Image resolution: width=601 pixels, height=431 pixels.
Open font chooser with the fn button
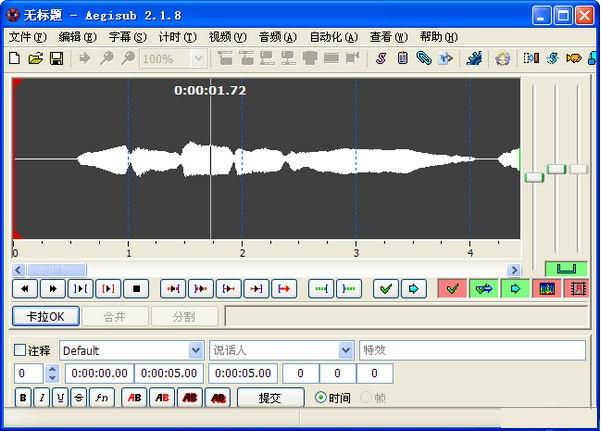pyautogui.click(x=102, y=398)
